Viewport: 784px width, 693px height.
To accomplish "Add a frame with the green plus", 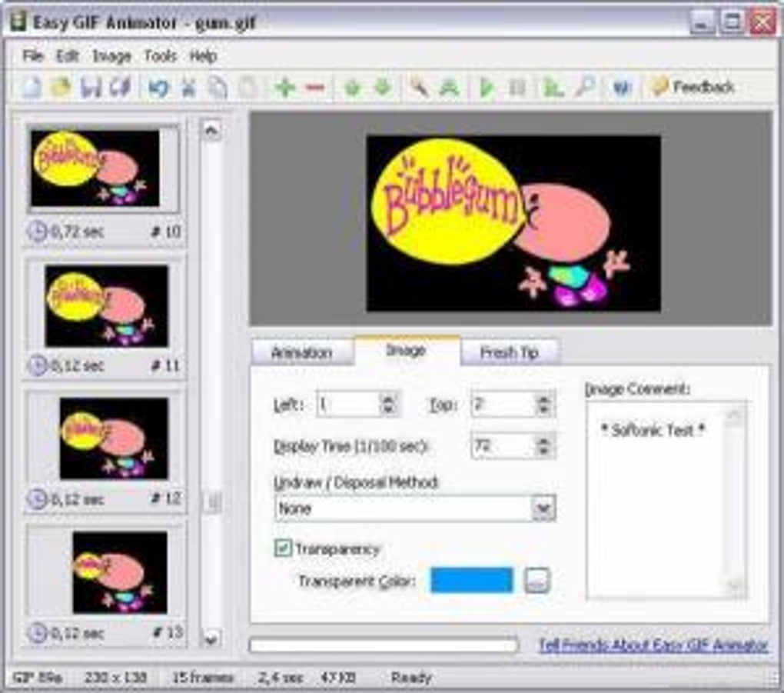I will coord(285,88).
